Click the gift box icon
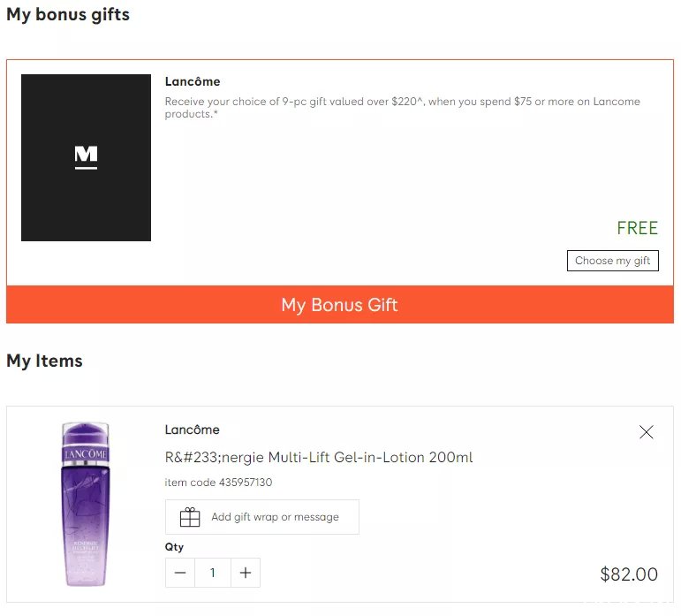The width and height of the screenshot is (681, 616). [190, 517]
